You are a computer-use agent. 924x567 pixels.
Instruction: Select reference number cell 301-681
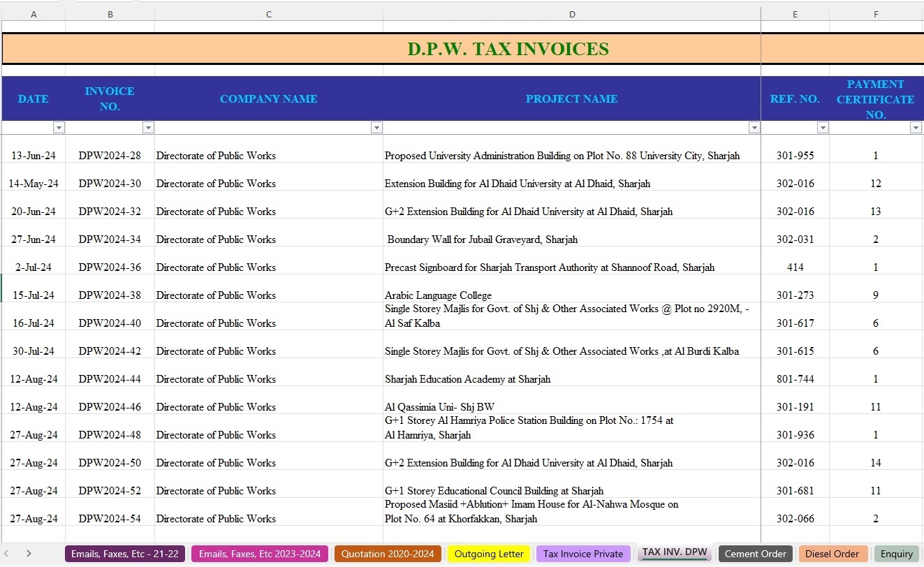[795, 485]
